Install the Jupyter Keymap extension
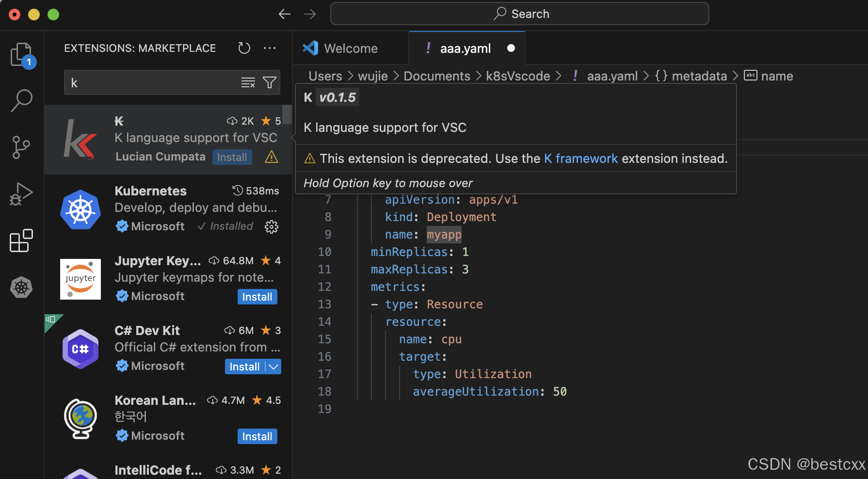The width and height of the screenshot is (868, 479). click(257, 297)
